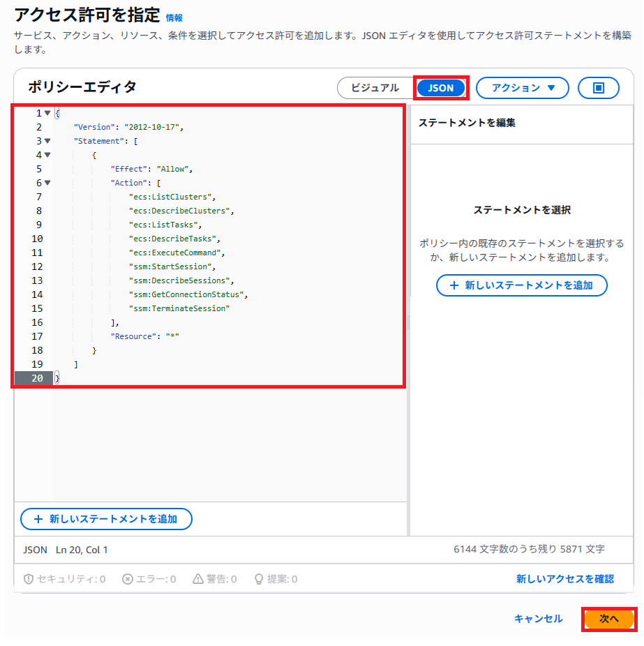Select the JSON editor mode

[440, 88]
